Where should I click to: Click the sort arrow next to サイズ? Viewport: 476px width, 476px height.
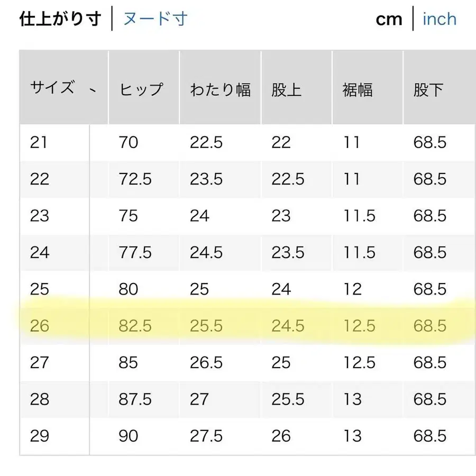[x=92, y=91]
